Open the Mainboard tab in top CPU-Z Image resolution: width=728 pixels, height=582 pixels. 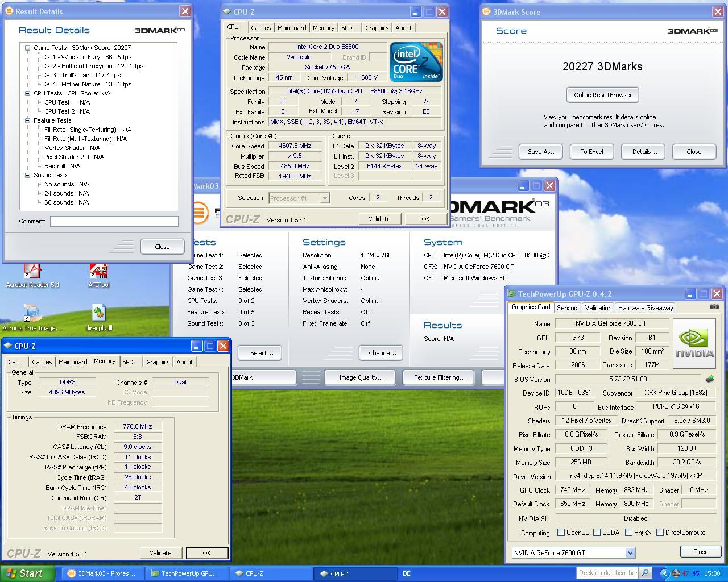tap(292, 28)
